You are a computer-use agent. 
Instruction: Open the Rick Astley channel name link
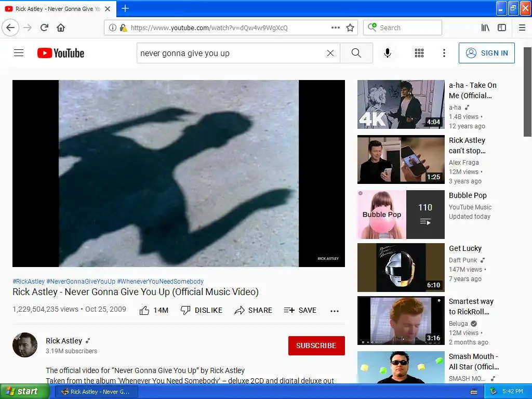pyautogui.click(x=64, y=341)
